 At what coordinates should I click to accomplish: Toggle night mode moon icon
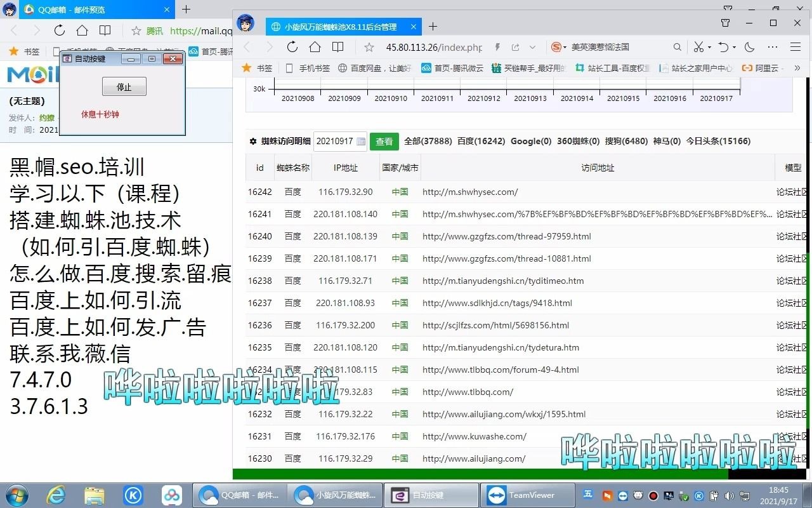click(750, 47)
